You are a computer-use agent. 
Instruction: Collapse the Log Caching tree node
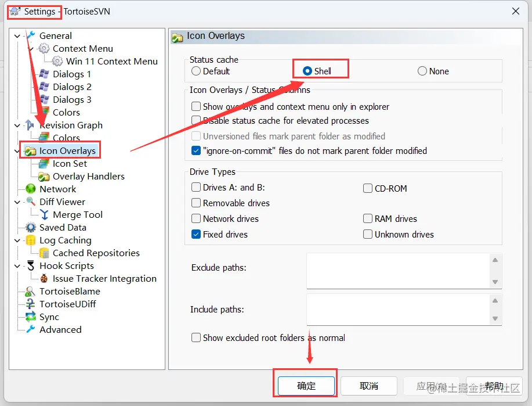tap(17, 240)
